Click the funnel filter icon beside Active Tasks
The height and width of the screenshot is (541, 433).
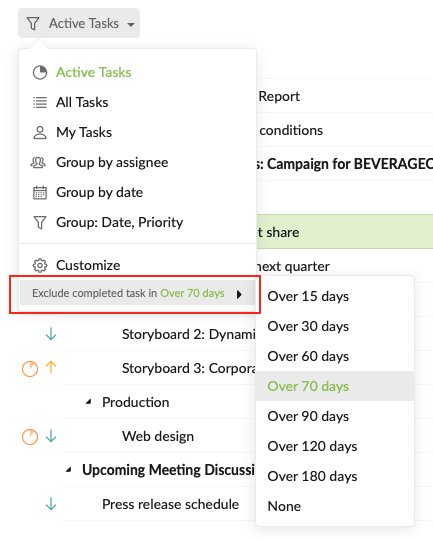(x=33, y=23)
